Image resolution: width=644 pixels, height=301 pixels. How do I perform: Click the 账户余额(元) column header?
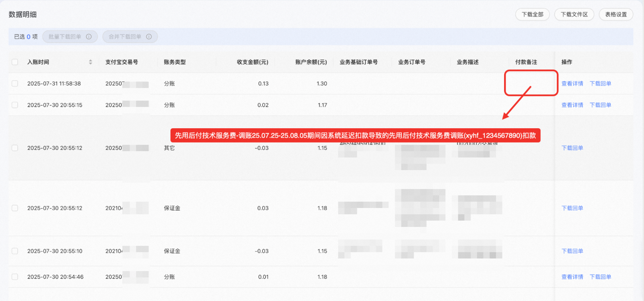tap(311, 62)
